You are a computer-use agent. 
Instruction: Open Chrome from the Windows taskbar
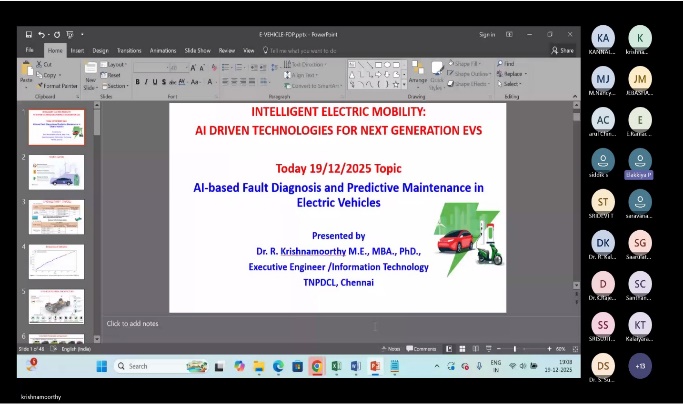(317, 366)
